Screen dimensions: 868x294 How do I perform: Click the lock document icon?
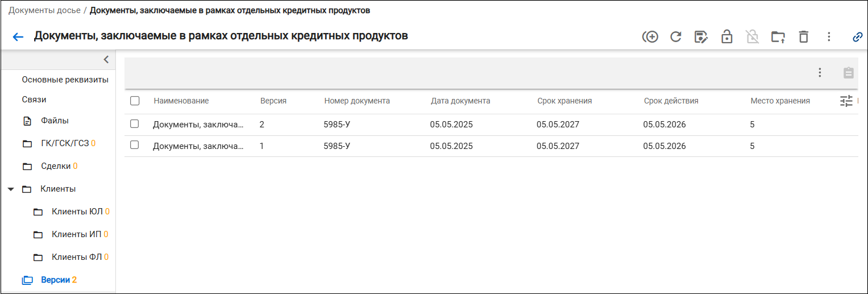726,37
